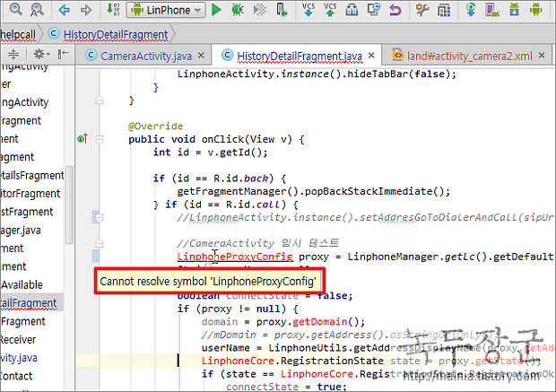Click the VCS Commit Changes icon
This screenshot has height=392, width=556.
[x=330, y=10]
